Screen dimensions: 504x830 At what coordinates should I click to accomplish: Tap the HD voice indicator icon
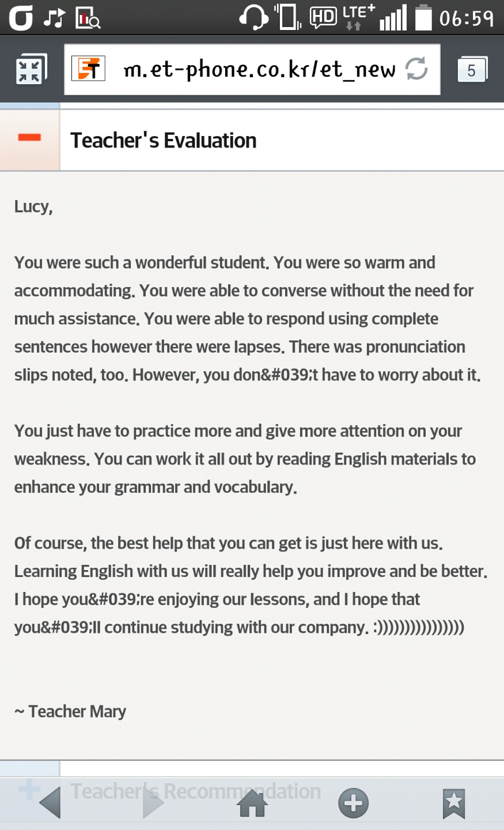pos(323,17)
